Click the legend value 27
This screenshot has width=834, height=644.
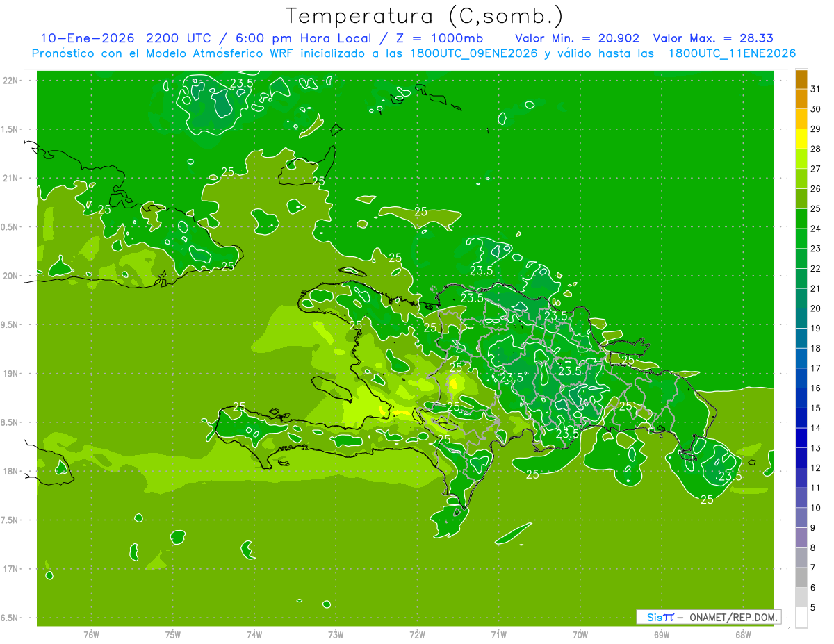point(815,169)
